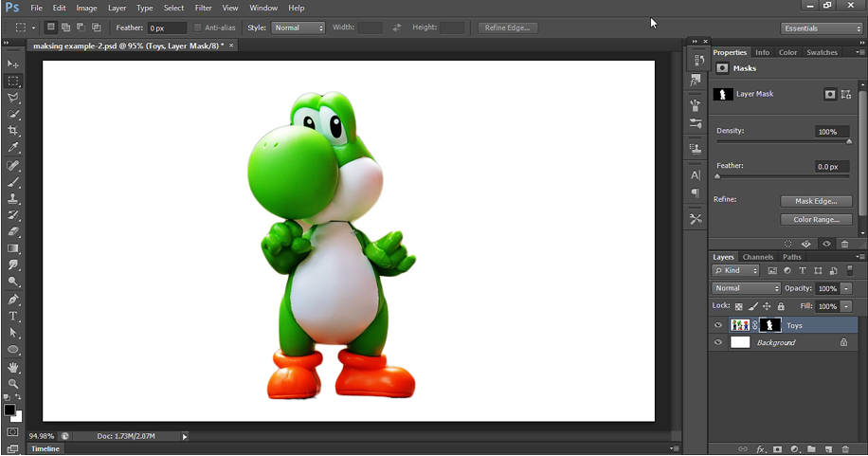Screen dimensions: 868x456
Task: Open the layer blend mode dropdown
Action: [x=746, y=288]
